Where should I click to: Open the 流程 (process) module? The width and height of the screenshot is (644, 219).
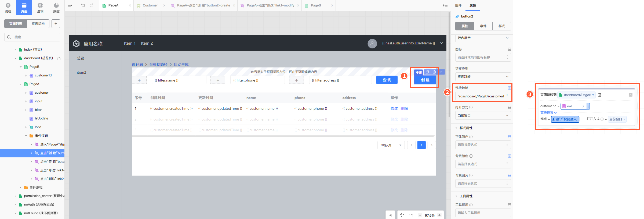click(8, 8)
